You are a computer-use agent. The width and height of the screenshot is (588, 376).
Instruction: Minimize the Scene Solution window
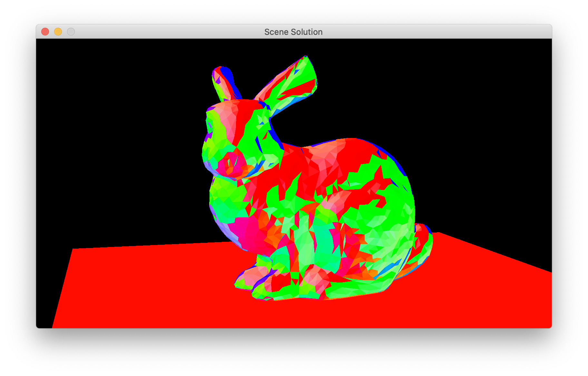point(58,32)
